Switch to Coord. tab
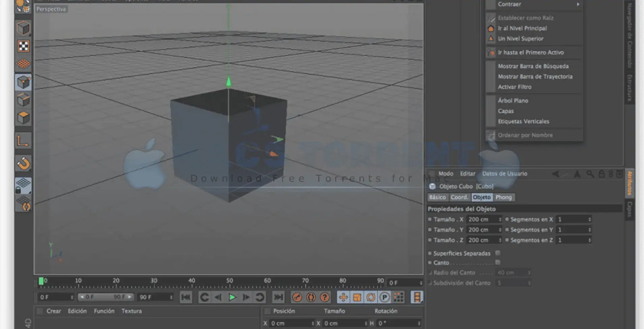 (x=459, y=197)
